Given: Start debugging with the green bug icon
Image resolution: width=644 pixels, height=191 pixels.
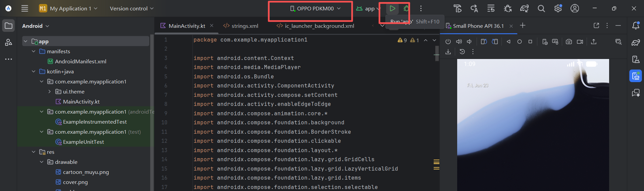Looking at the screenshot, I should [406, 8].
